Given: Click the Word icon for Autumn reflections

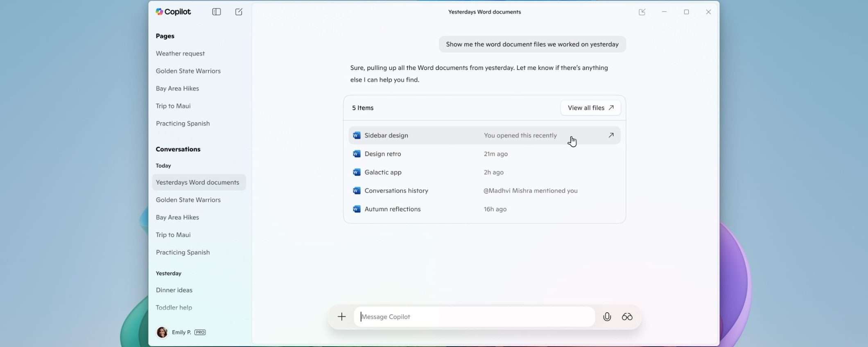Looking at the screenshot, I should tap(357, 209).
